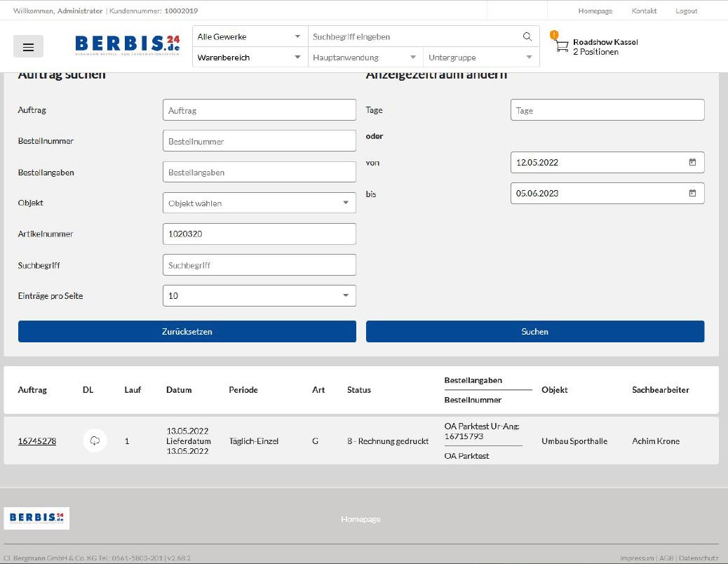
Task: Click the Art column header
Action: pyautogui.click(x=318, y=390)
